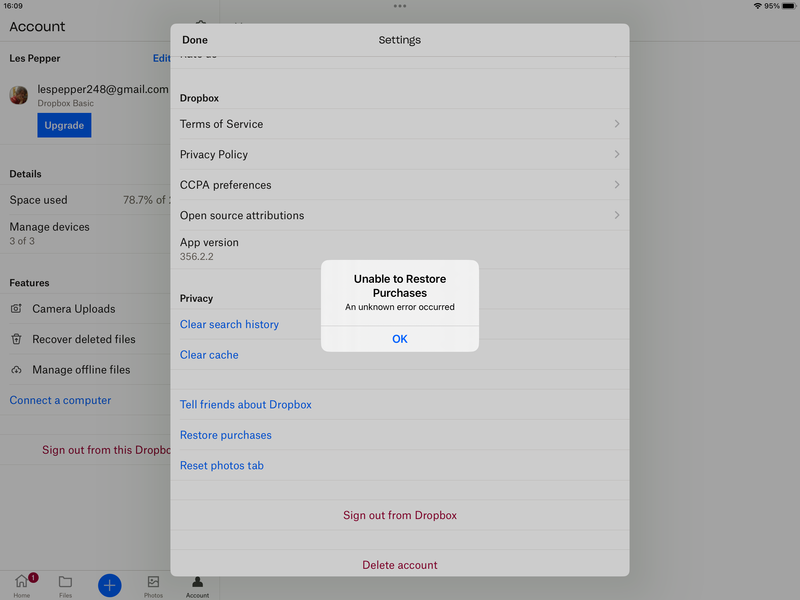Expand Privacy Policy chevron

pyautogui.click(x=617, y=154)
